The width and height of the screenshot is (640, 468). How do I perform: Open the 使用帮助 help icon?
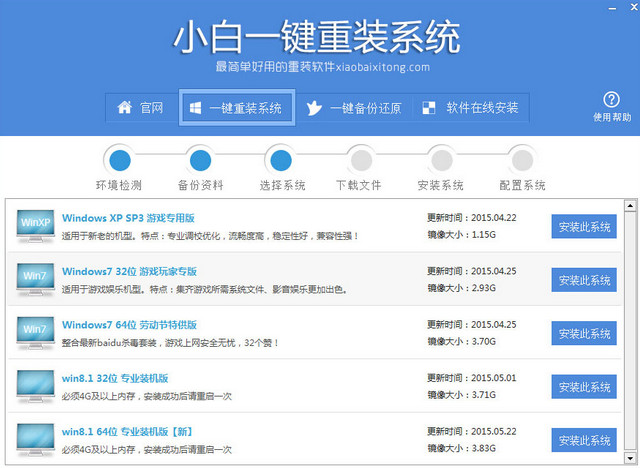pyautogui.click(x=612, y=100)
